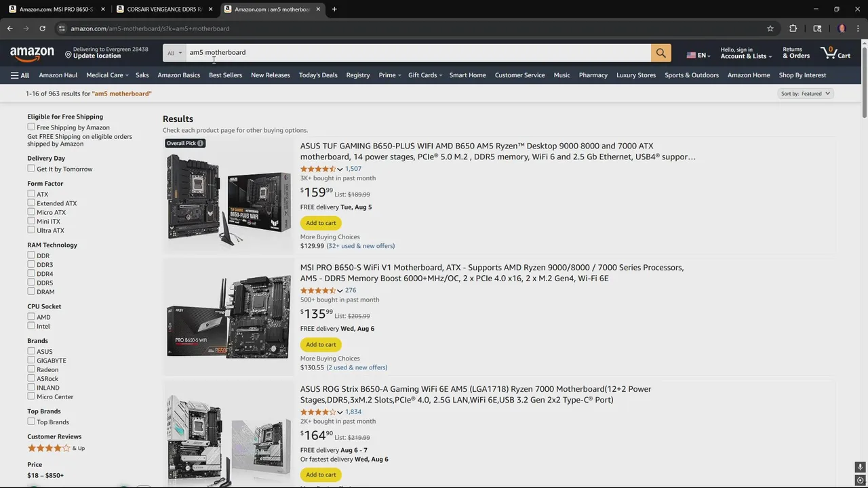The width and height of the screenshot is (868, 488).
Task: Open the All hamburger menu
Action: pyautogui.click(x=20, y=75)
